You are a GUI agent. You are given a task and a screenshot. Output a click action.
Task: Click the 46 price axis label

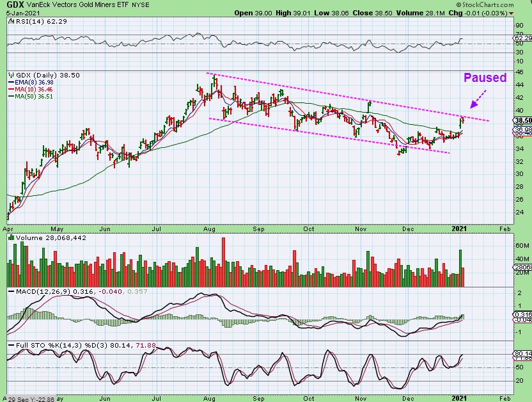pos(519,72)
